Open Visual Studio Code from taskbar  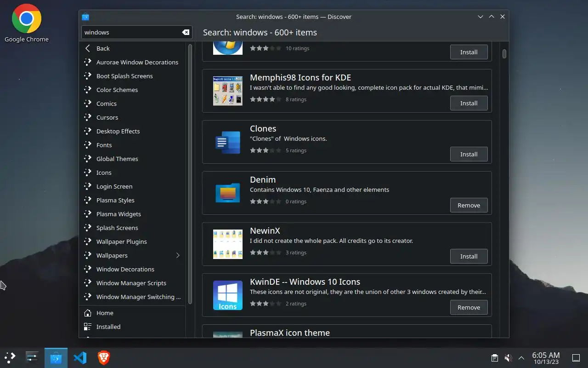coord(80,357)
